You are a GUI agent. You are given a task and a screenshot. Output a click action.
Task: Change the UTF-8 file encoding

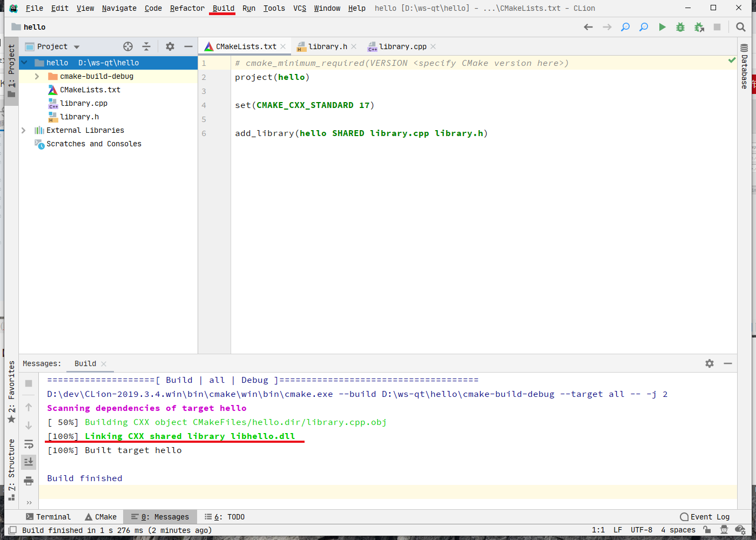click(642, 530)
